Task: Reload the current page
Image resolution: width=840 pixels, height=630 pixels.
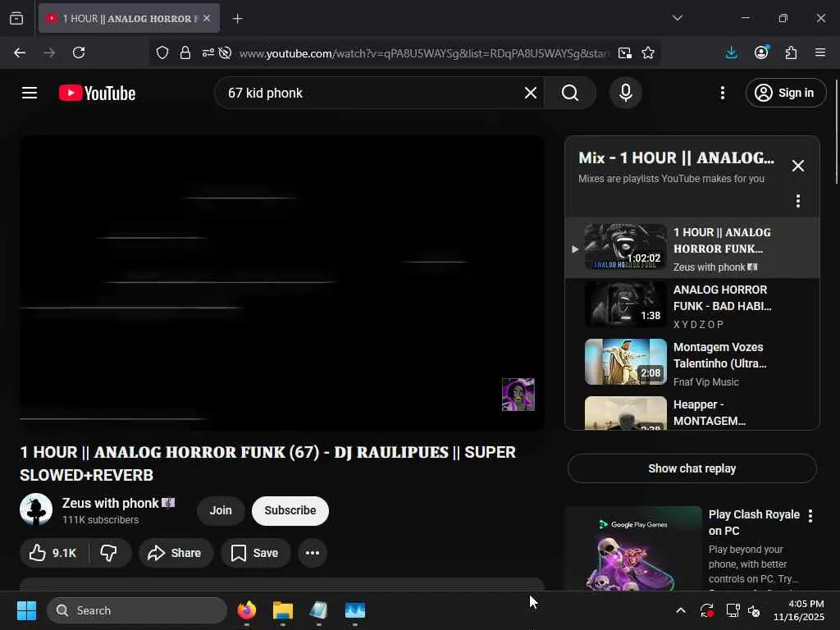Action: 79,52
